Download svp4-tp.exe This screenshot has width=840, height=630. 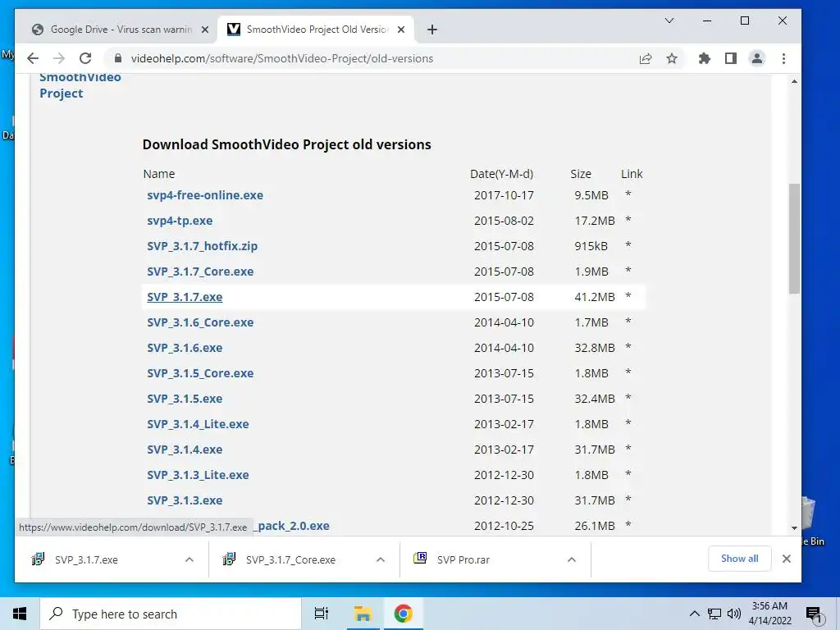tap(180, 221)
